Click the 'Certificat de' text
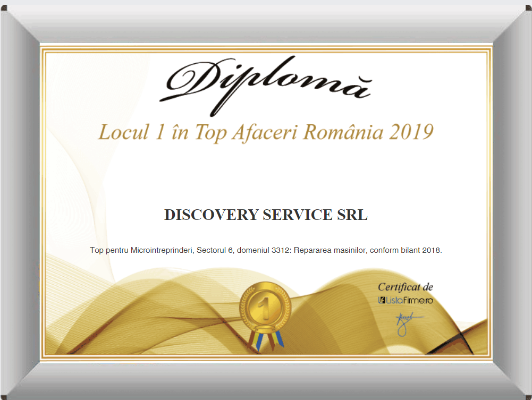The width and height of the screenshot is (532, 400). tap(406, 287)
